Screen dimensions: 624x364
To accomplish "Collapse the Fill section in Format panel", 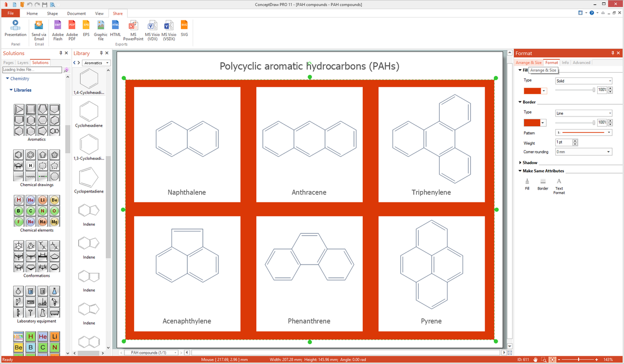I will pyautogui.click(x=520, y=70).
